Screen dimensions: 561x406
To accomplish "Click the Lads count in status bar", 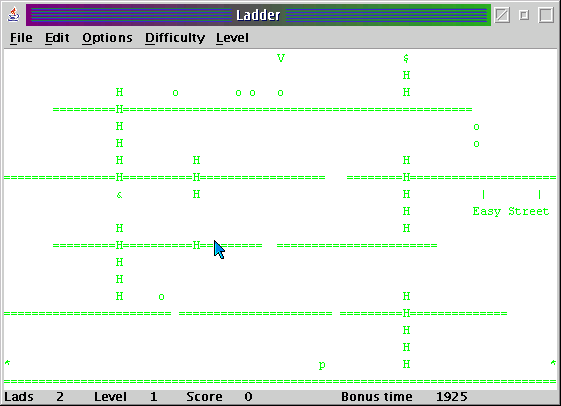I will pos(60,397).
